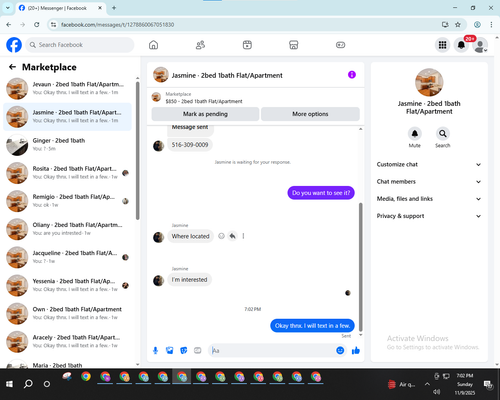Click More options button
The height and width of the screenshot is (400, 500).
(310, 114)
